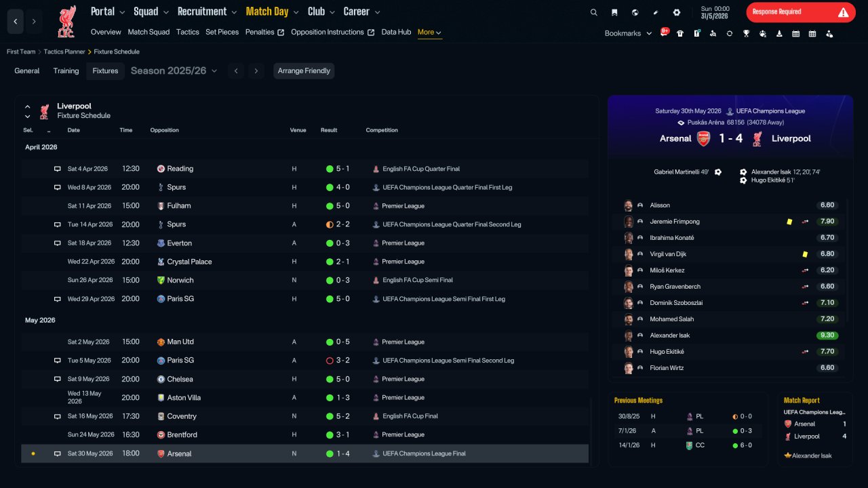Expand the Season 2025/26 dropdown

(174, 70)
